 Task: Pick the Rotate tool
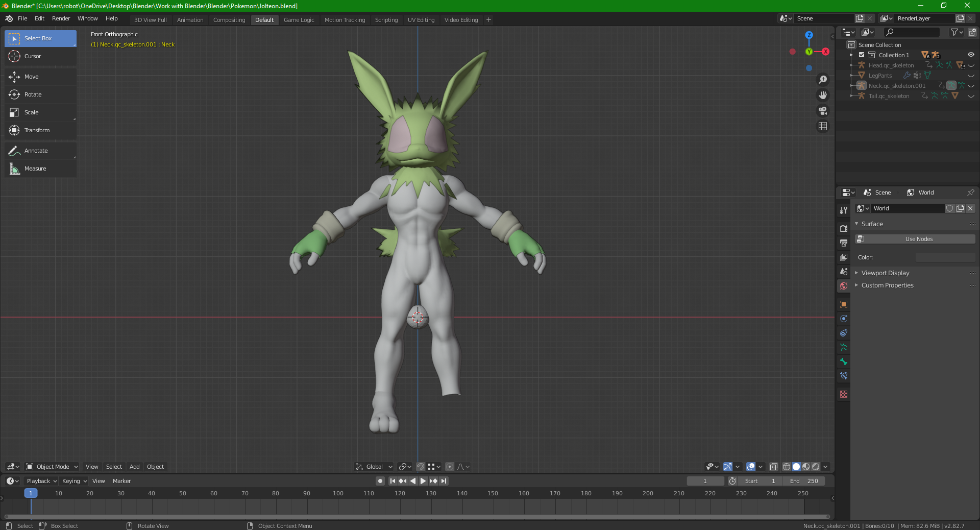click(40, 94)
